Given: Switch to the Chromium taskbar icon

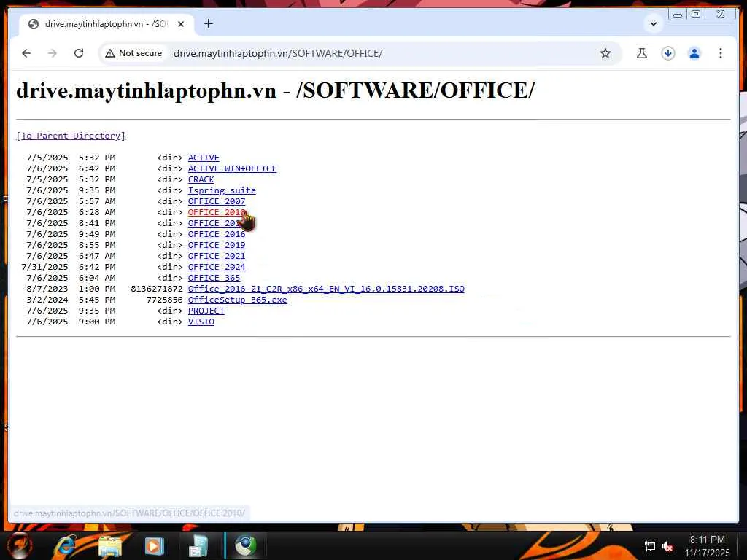Looking at the screenshot, I should pos(245,545).
